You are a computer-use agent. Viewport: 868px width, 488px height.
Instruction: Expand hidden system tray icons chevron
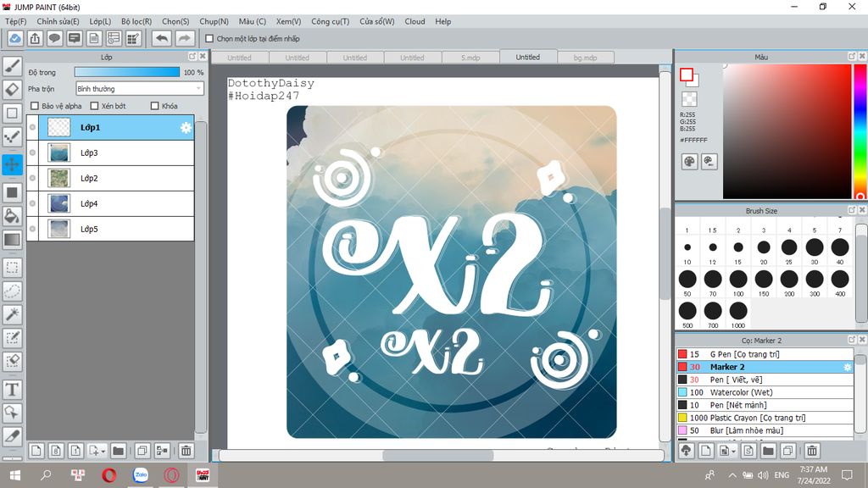click(x=732, y=475)
